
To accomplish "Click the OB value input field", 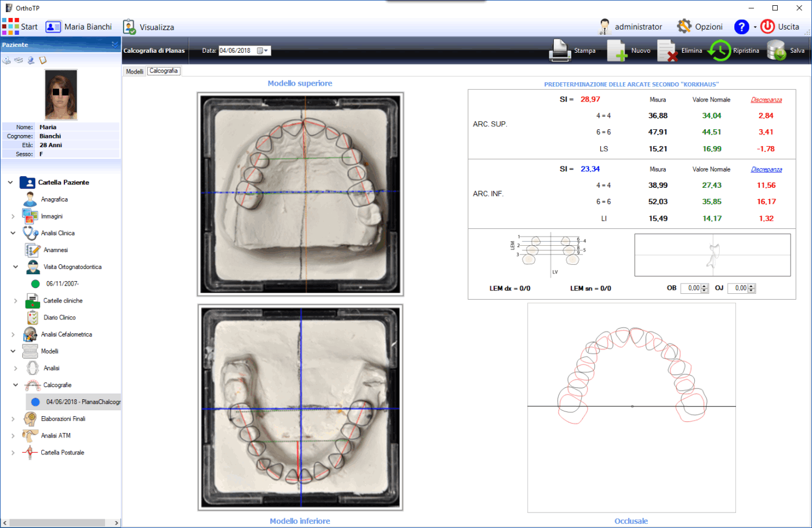I will [690, 288].
